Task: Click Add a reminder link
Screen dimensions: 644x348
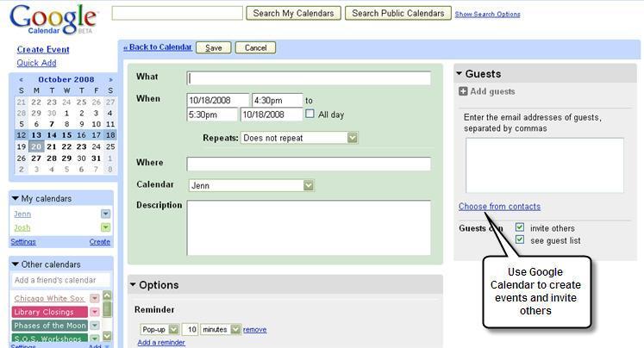Action: 161,342
